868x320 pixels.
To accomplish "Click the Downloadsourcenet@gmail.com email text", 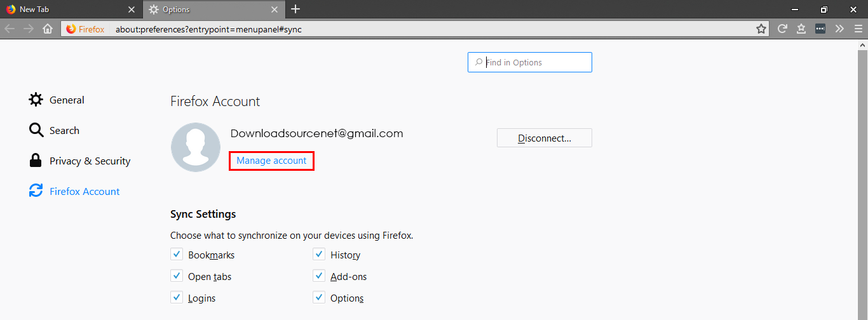I will [316, 133].
